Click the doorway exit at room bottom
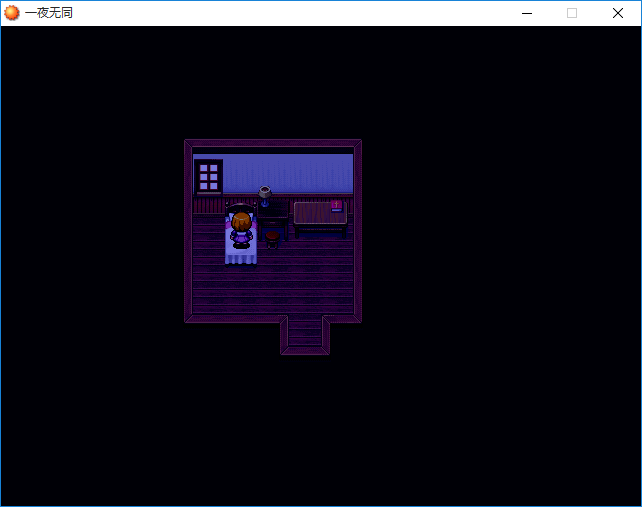The height and width of the screenshot is (507, 642). [x=305, y=333]
